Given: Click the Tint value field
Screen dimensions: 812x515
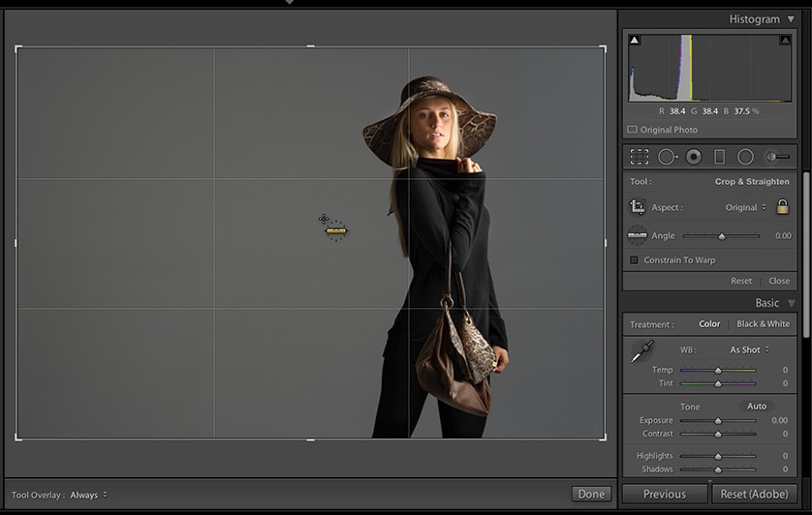Looking at the screenshot, I should pyautogui.click(x=785, y=383).
